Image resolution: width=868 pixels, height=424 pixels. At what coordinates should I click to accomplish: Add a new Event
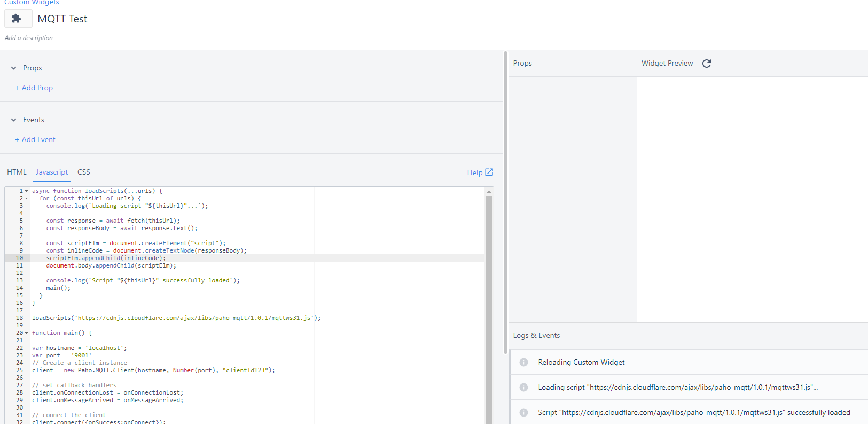(35, 140)
